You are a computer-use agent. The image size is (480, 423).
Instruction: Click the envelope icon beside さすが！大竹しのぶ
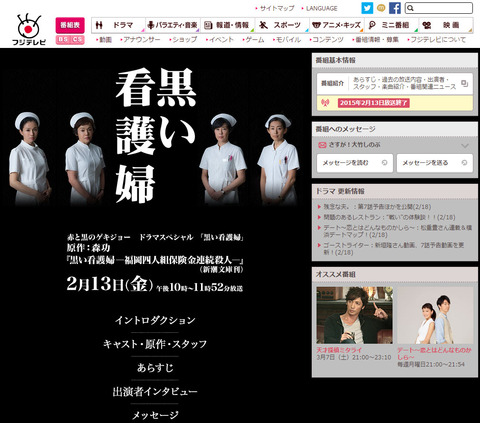[322, 145]
